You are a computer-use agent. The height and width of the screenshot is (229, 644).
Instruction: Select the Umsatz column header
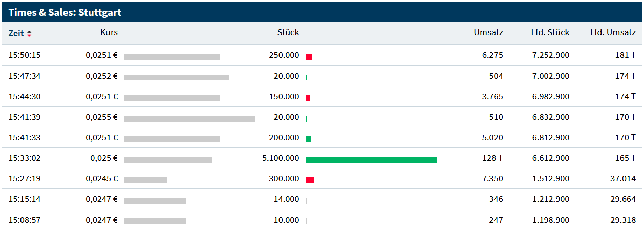point(488,33)
